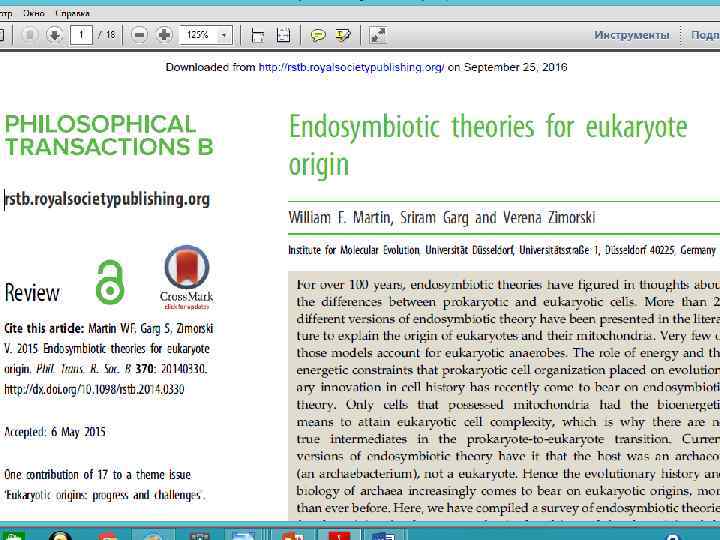Open the Окно menu
The height and width of the screenshot is (540, 720).
(x=34, y=13)
